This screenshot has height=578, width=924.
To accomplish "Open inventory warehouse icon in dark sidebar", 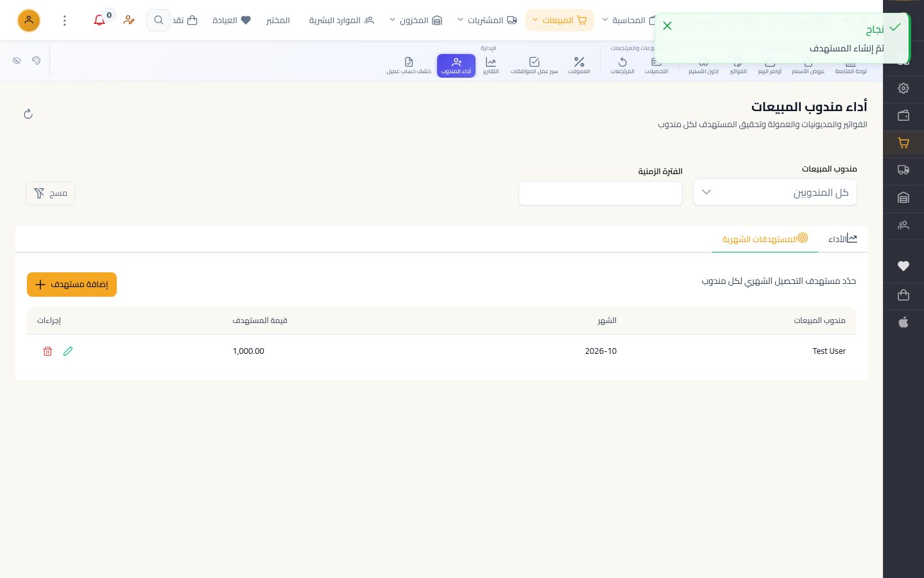I will 903,198.
